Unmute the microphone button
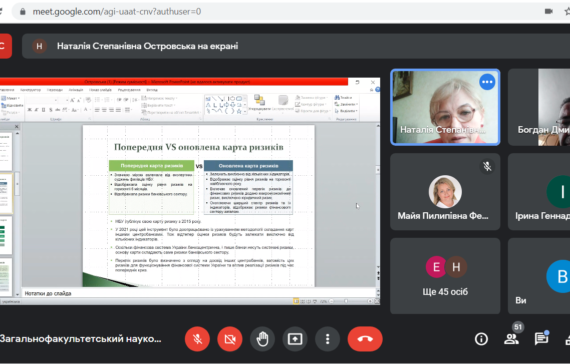 (197, 339)
